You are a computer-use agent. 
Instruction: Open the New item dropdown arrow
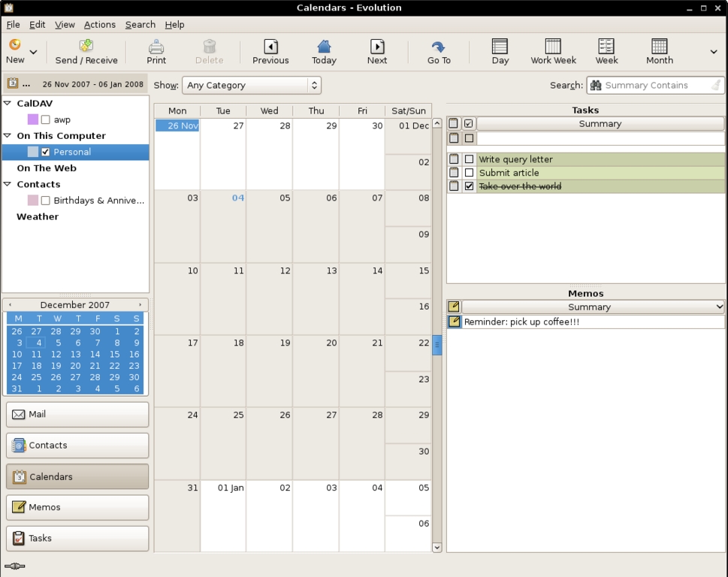pyautogui.click(x=34, y=53)
